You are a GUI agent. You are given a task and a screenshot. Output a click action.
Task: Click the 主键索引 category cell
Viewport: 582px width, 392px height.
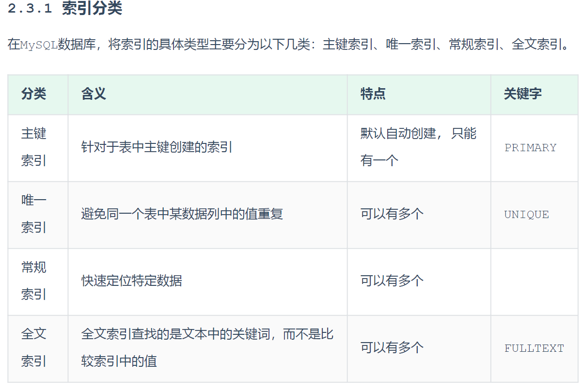34,147
